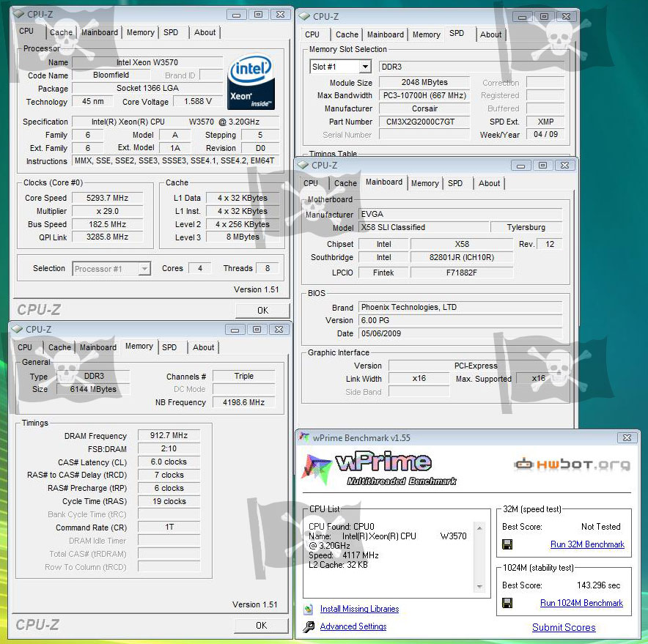Run the 32M Benchmark
648x644 pixels.
[587, 544]
